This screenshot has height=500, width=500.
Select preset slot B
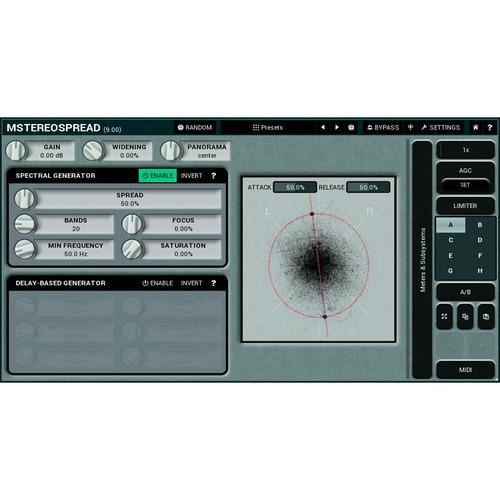[480, 225]
